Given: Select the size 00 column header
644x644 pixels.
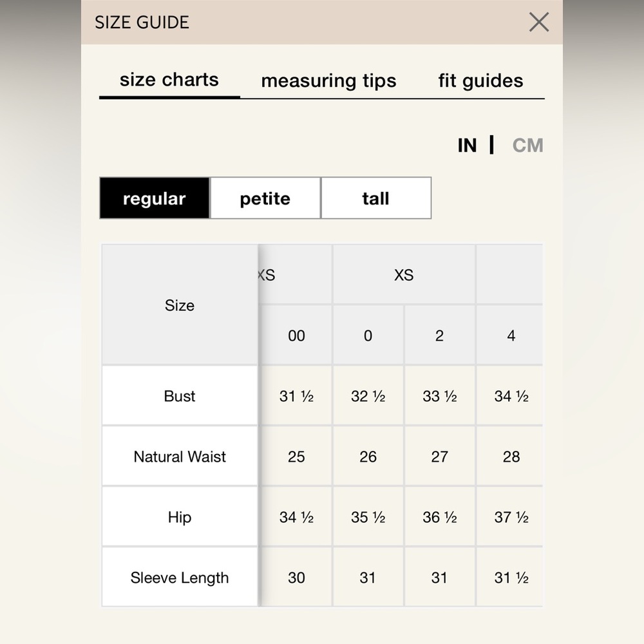Looking at the screenshot, I should click(296, 336).
